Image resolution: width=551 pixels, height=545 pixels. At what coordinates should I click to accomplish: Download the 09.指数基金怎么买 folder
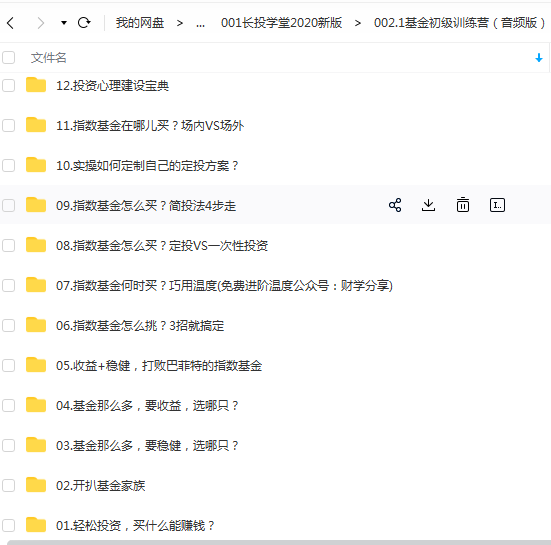[x=428, y=205]
